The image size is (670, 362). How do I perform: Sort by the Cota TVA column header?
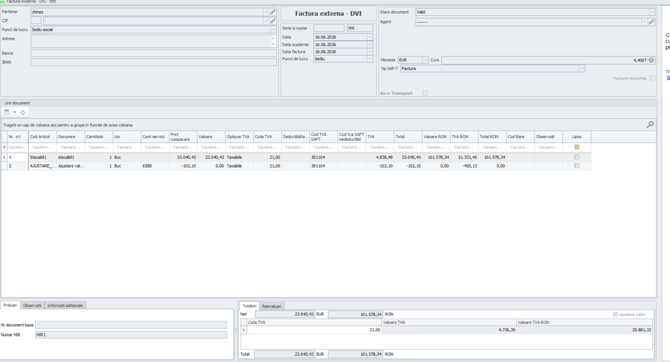click(x=267, y=137)
